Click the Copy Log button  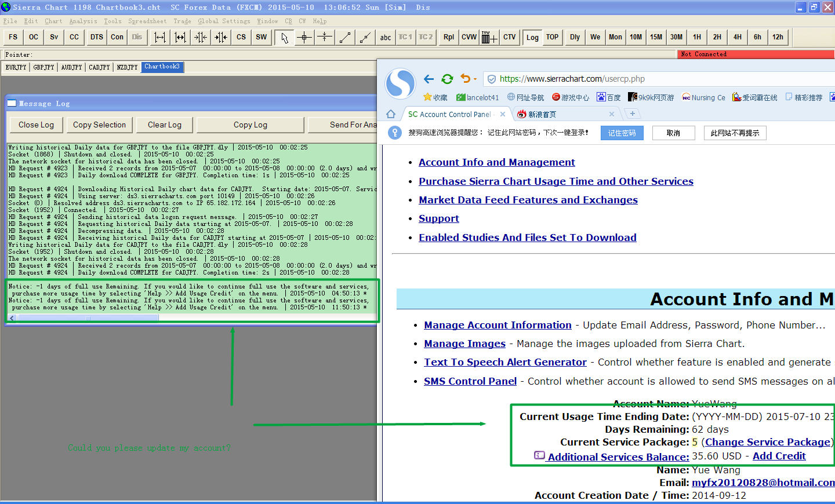point(251,125)
